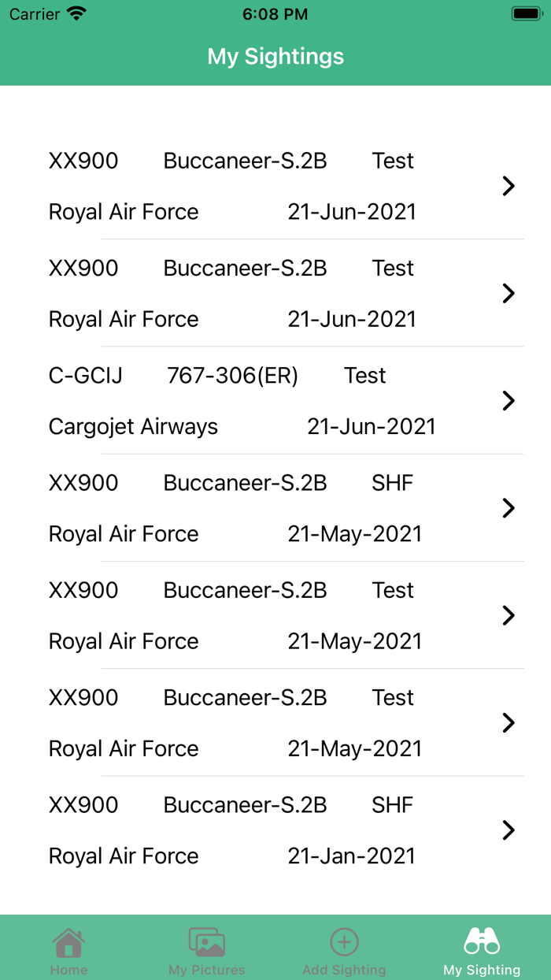The image size is (551, 980).
Task: Tap the 6:08 PM clock display
Action: click(x=275, y=13)
